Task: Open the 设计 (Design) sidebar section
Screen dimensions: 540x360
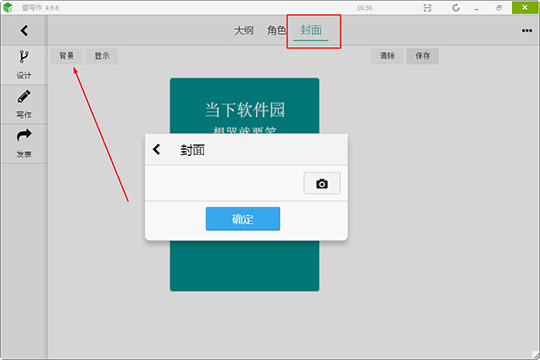Action: click(x=24, y=65)
